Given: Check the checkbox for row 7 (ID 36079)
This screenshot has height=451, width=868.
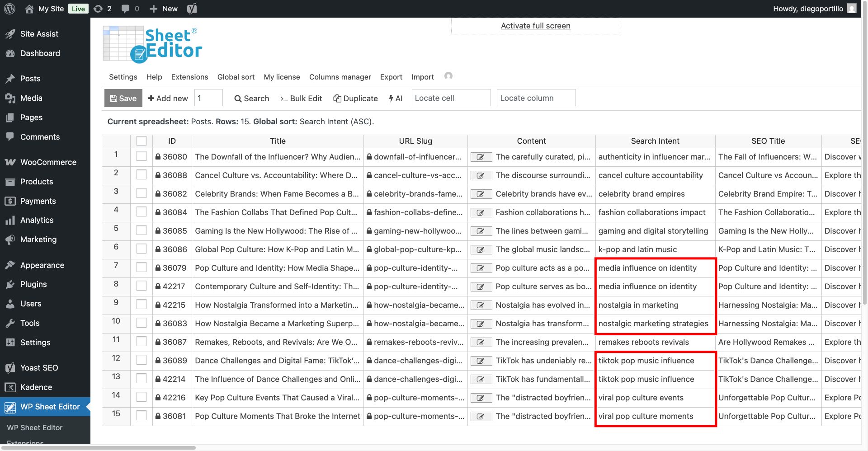Looking at the screenshot, I should pyautogui.click(x=141, y=268).
